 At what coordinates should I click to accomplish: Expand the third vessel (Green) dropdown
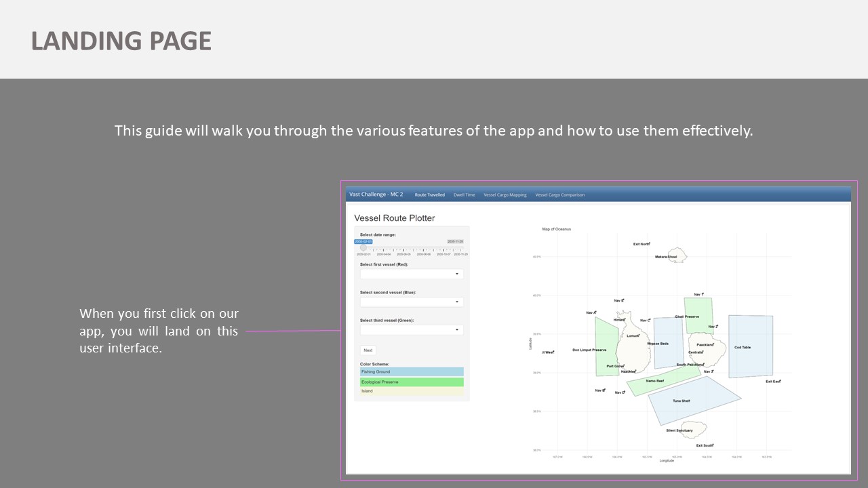(x=412, y=330)
